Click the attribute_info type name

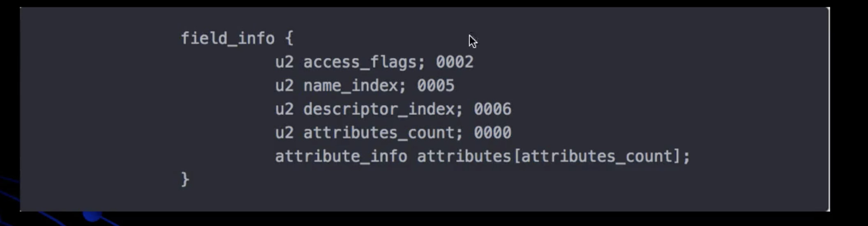tap(341, 157)
